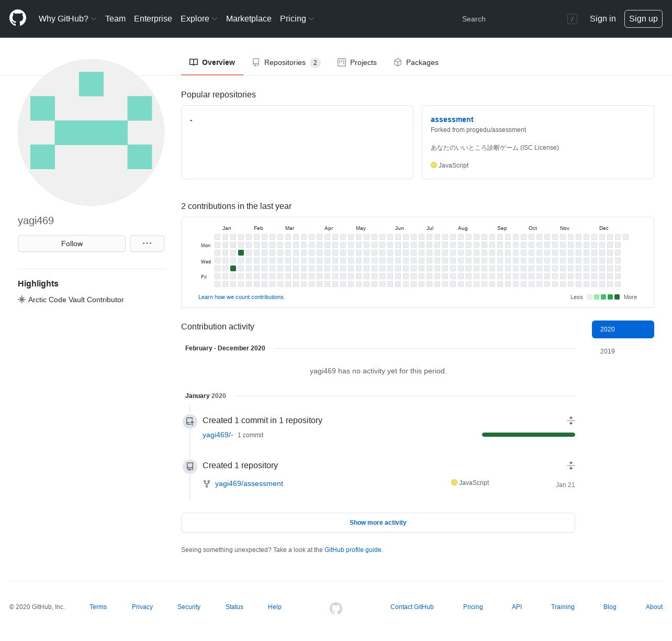Follow user yagi469
This screenshot has height=641, width=672.
[x=72, y=244]
